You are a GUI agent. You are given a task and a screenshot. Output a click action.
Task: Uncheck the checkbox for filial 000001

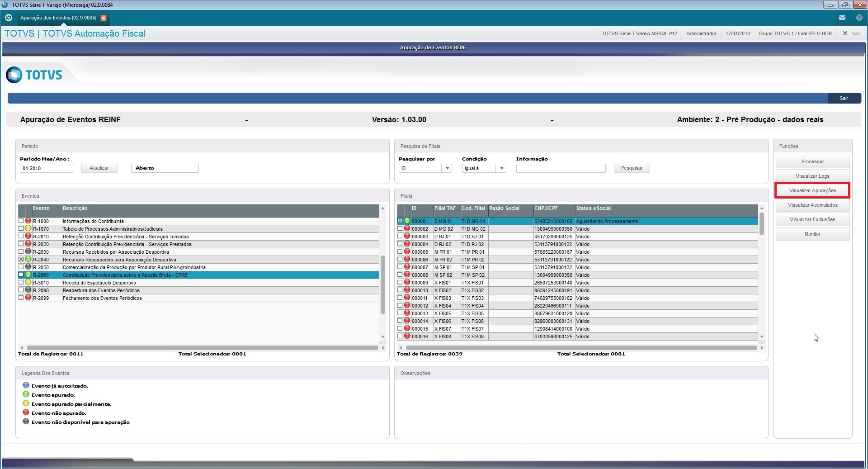400,221
